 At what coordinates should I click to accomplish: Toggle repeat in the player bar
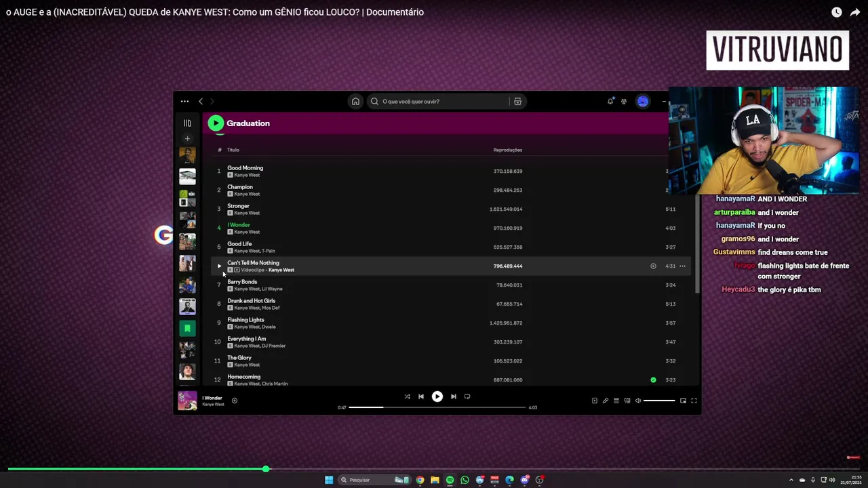click(467, 396)
